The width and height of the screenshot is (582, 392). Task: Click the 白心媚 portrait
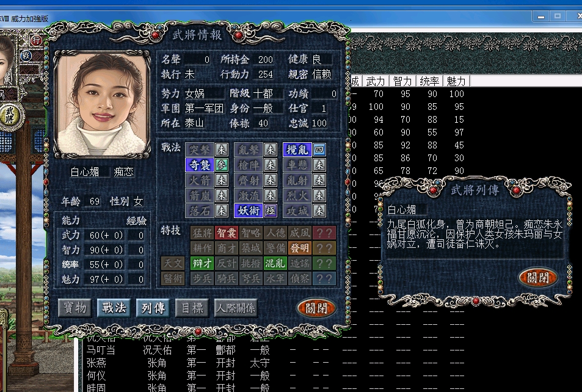[102, 104]
